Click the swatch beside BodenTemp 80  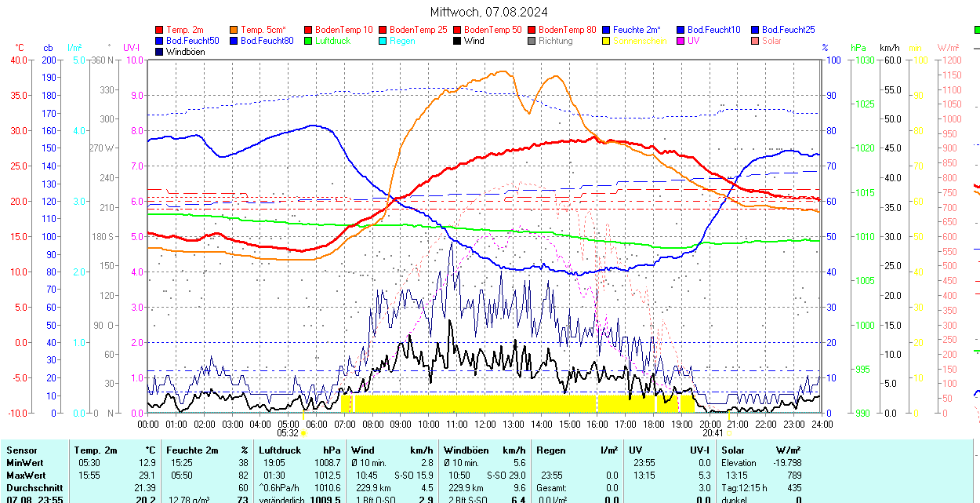(532, 30)
